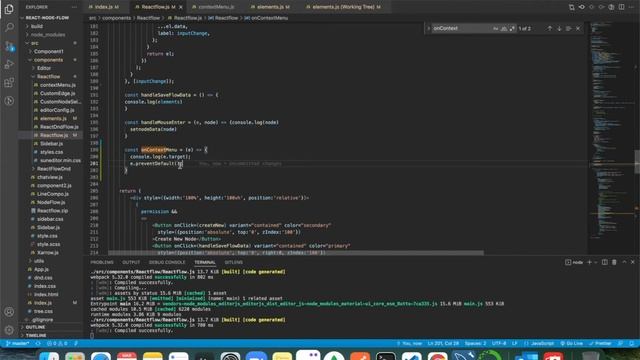Click synchronize changes icon in status bar

point(38,344)
